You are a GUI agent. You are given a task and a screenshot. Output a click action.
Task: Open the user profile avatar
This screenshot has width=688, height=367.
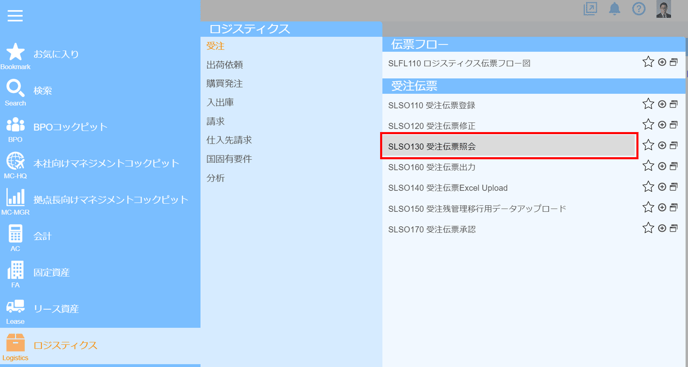coord(663,9)
